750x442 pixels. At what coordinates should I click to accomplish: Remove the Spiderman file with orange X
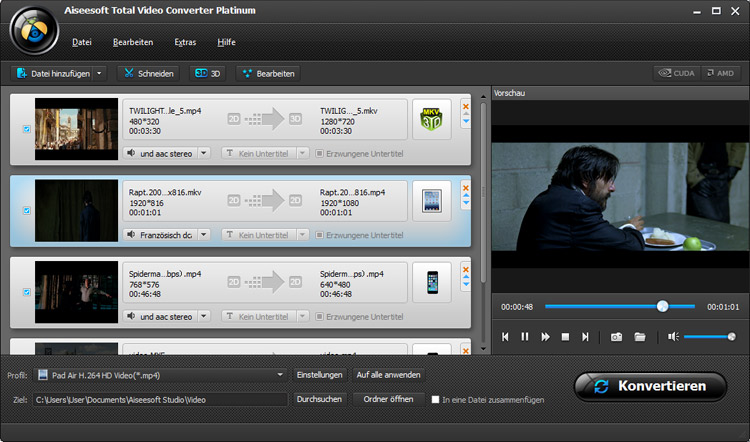(465, 270)
